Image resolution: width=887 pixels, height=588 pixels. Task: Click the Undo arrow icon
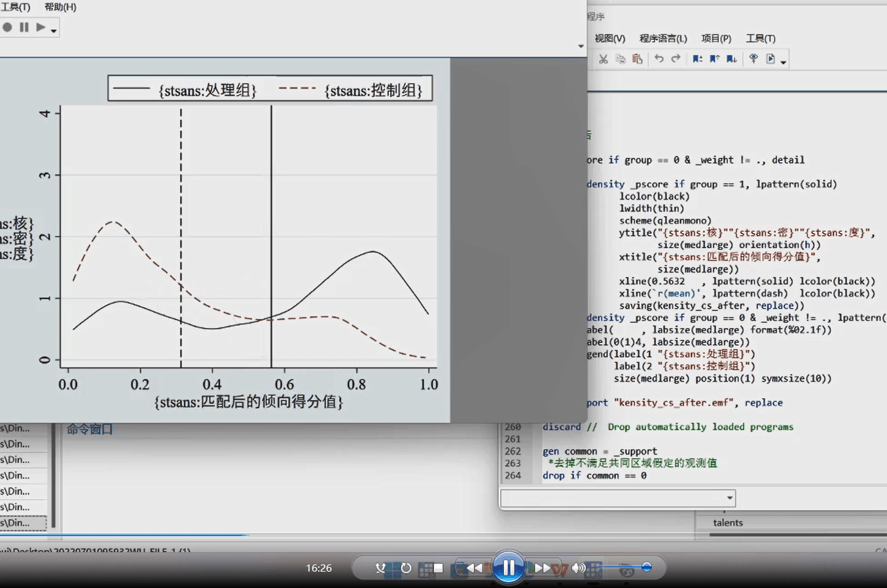click(659, 59)
